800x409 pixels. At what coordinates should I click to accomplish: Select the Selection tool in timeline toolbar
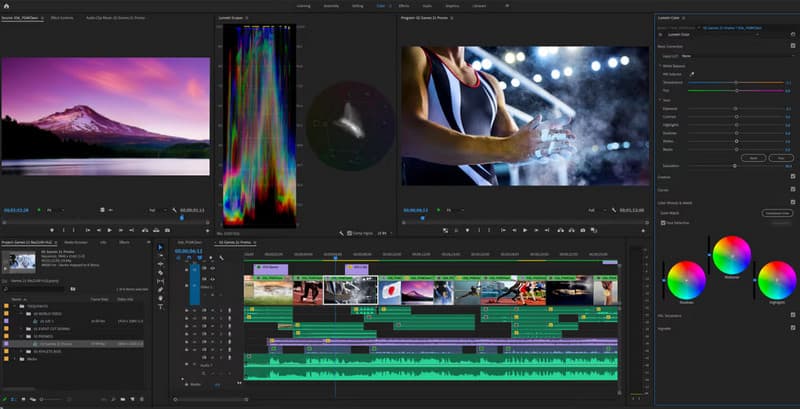tap(160, 247)
